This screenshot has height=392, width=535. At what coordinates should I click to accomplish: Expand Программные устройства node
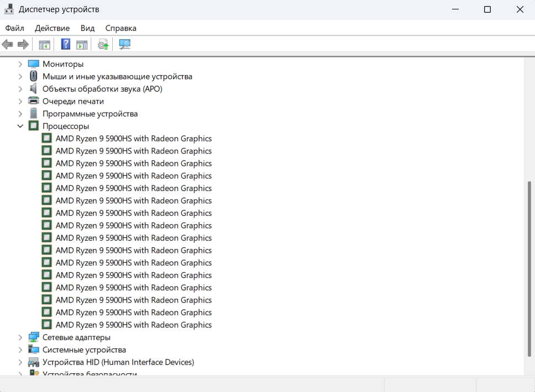(x=20, y=114)
